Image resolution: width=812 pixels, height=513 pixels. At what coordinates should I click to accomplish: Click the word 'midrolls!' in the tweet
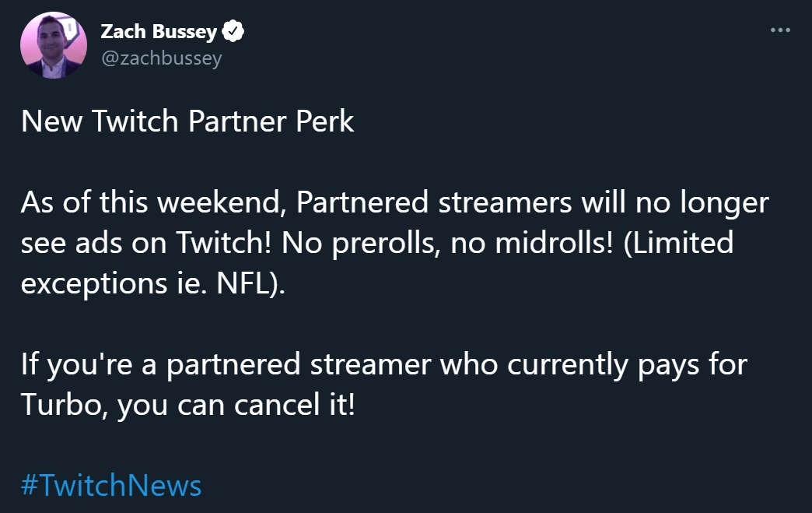click(554, 243)
